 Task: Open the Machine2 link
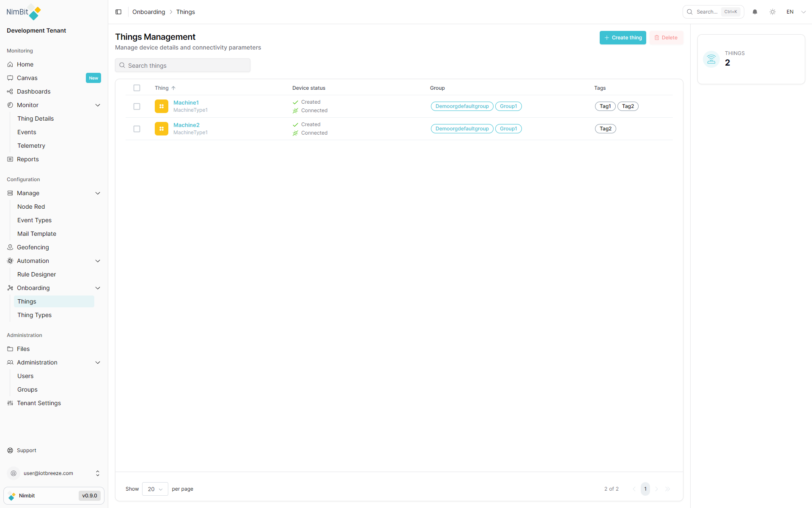[x=187, y=125]
